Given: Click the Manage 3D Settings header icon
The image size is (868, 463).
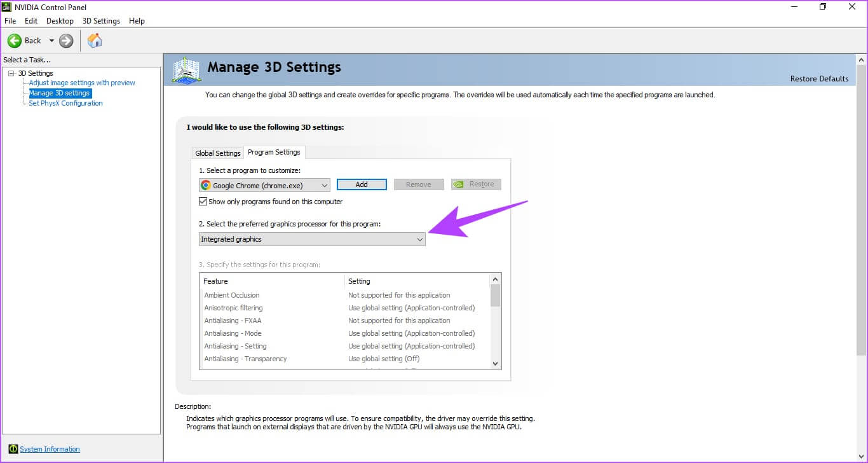Looking at the screenshot, I should [x=187, y=70].
